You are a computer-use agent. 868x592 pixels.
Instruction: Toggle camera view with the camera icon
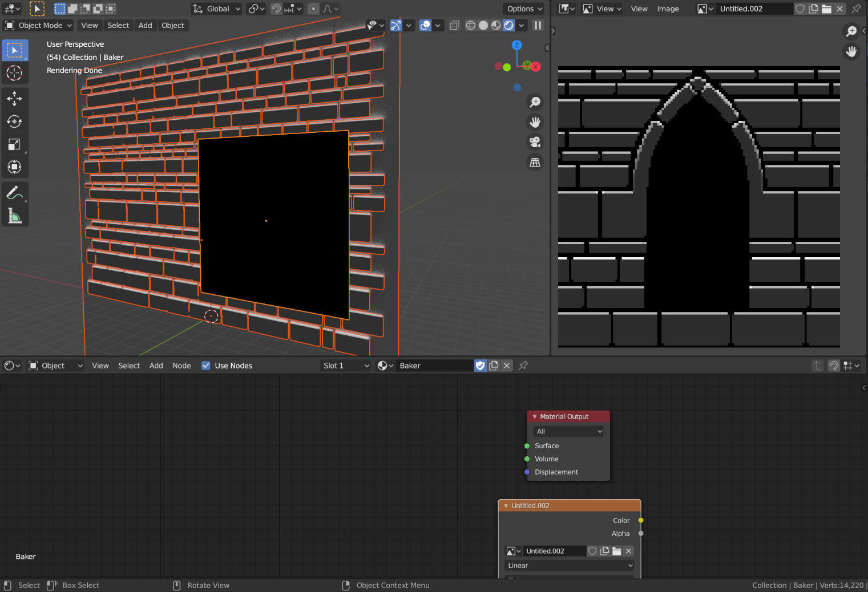tap(535, 142)
